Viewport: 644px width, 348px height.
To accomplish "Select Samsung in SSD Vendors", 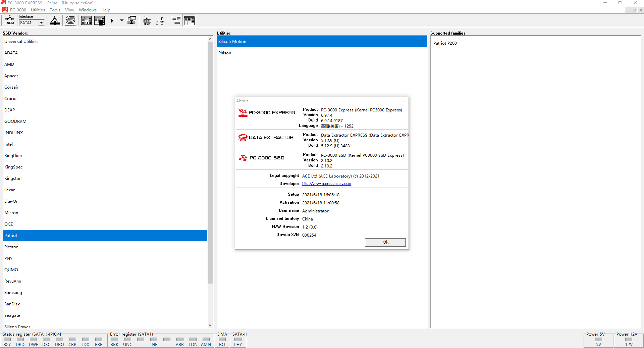I will pyautogui.click(x=105, y=293).
